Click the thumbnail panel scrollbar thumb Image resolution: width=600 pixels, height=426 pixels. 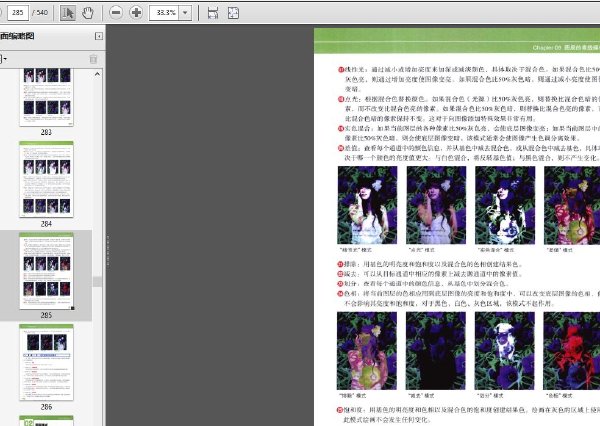[98, 282]
